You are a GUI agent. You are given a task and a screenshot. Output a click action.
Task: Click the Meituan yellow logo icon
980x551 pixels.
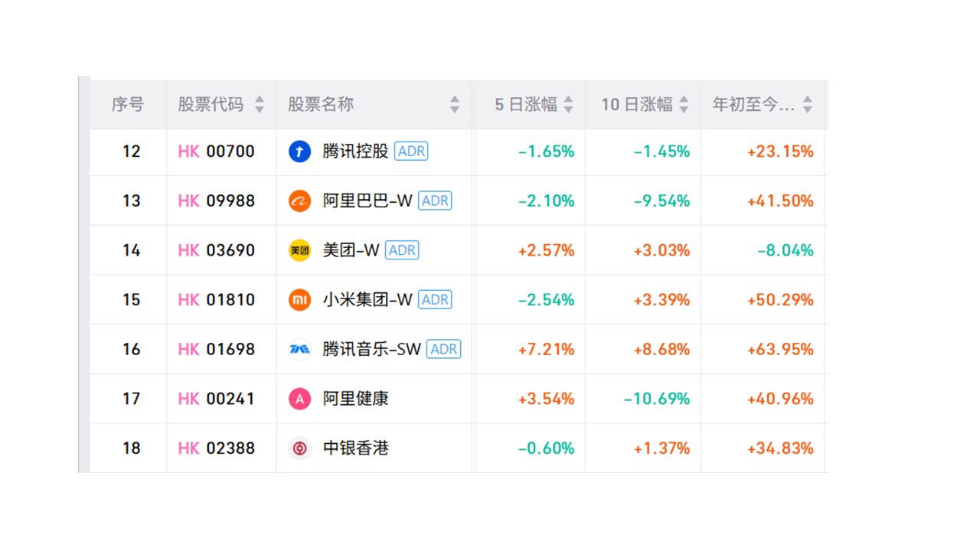[299, 250]
